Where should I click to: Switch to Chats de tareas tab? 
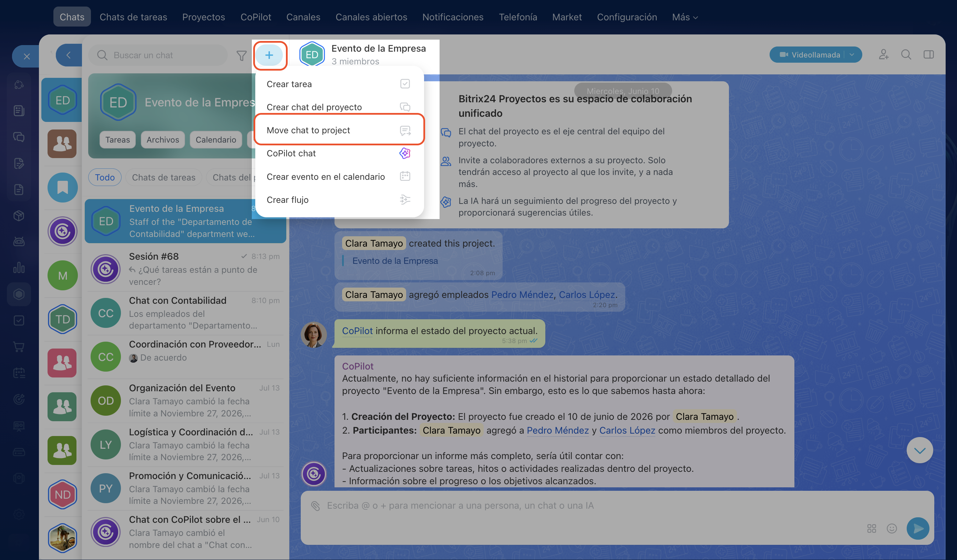[x=133, y=17]
